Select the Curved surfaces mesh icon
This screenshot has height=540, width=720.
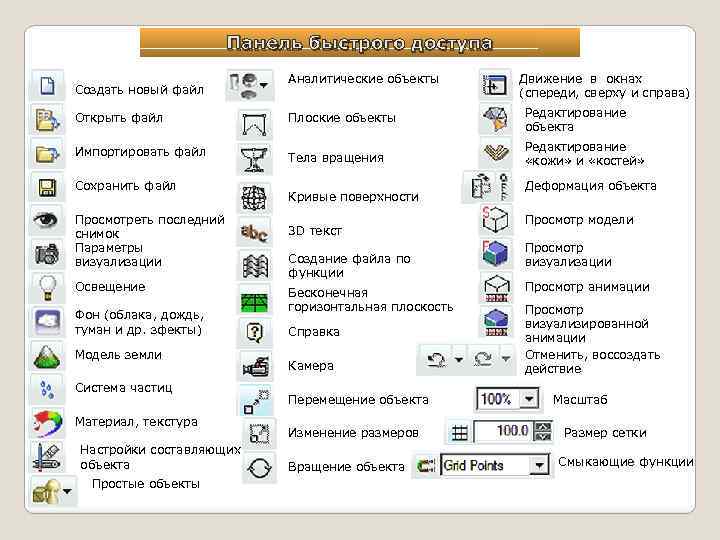(x=254, y=198)
